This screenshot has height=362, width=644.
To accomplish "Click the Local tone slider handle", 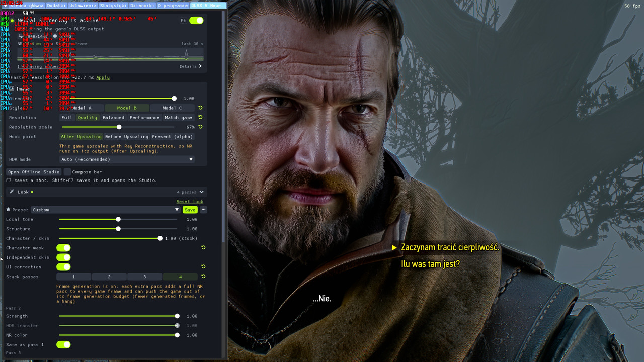I will [118, 219].
